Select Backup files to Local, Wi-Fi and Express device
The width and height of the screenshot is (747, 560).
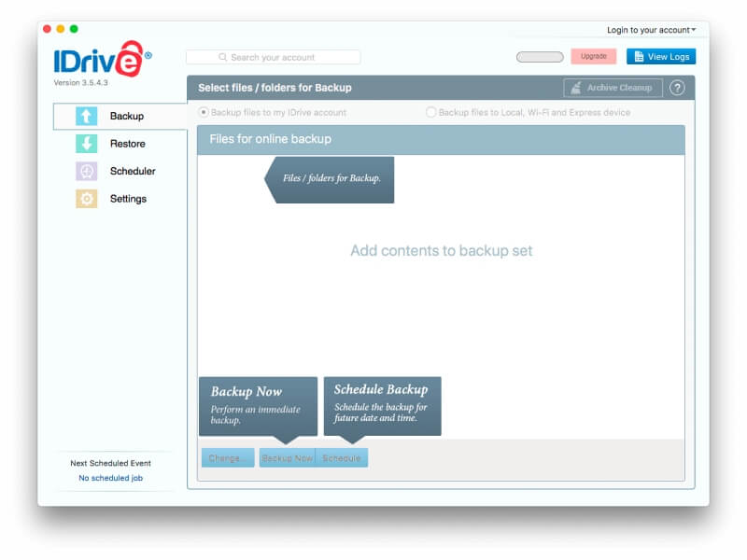click(430, 112)
